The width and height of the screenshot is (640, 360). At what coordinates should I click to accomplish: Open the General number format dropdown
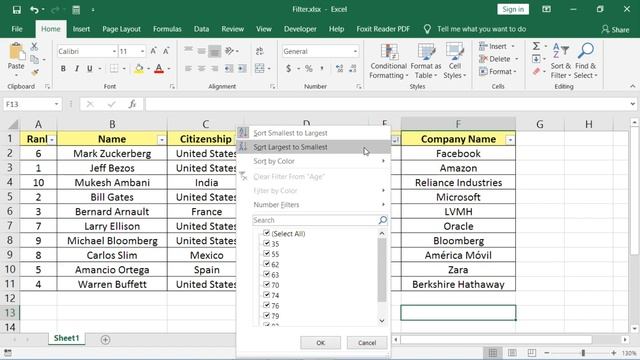[355, 51]
